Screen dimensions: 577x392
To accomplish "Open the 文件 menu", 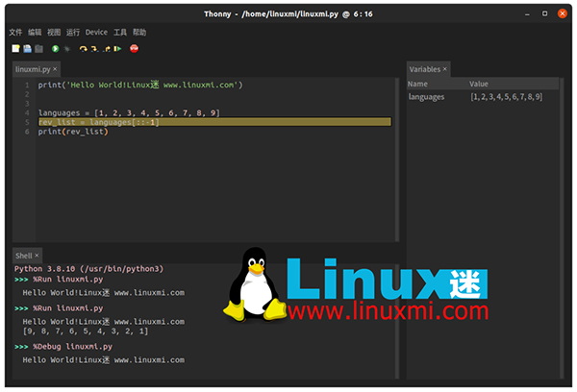I will click(15, 33).
